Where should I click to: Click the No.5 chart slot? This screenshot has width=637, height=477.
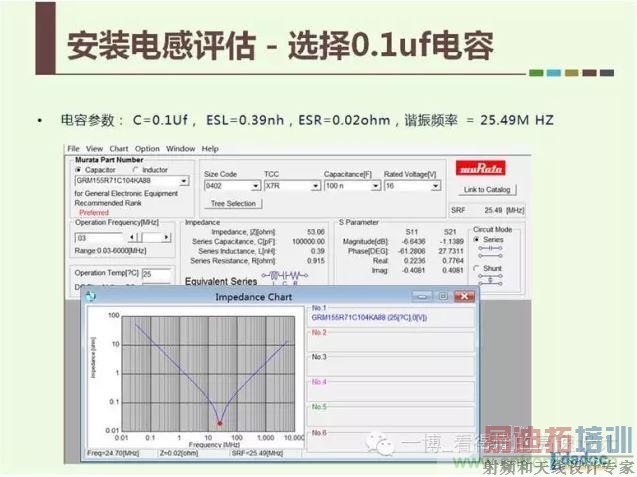click(390, 414)
